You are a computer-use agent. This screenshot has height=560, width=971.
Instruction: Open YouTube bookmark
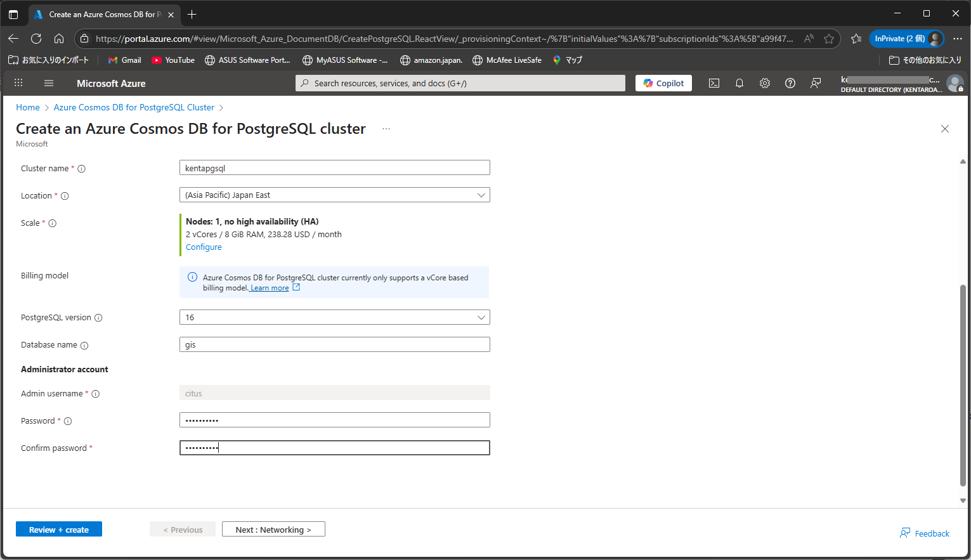pyautogui.click(x=173, y=60)
